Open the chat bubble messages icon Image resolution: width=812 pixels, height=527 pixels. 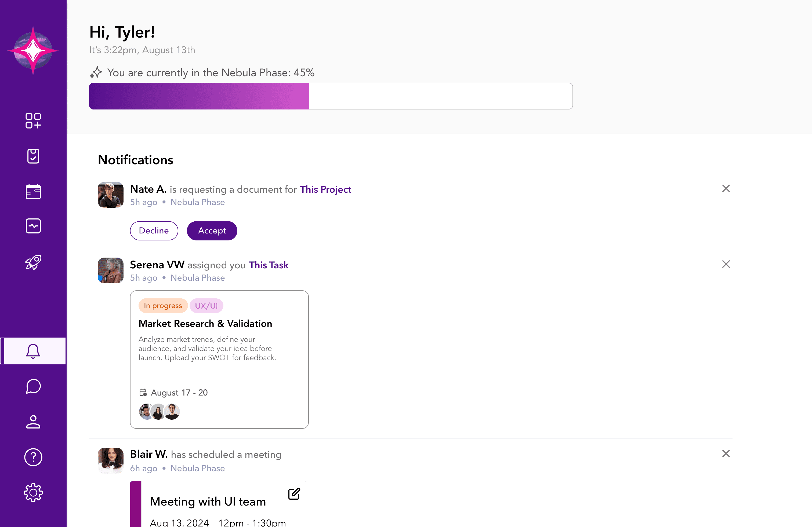click(x=33, y=386)
